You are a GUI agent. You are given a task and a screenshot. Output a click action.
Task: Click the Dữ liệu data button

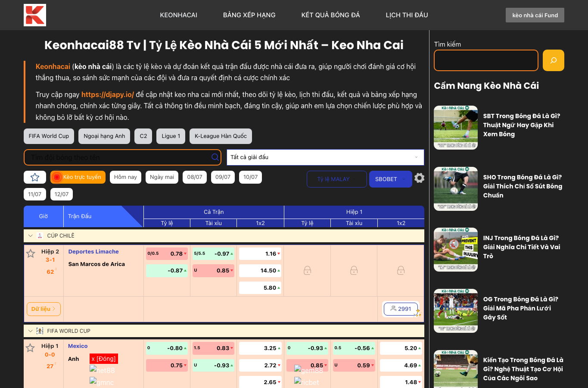(x=44, y=309)
